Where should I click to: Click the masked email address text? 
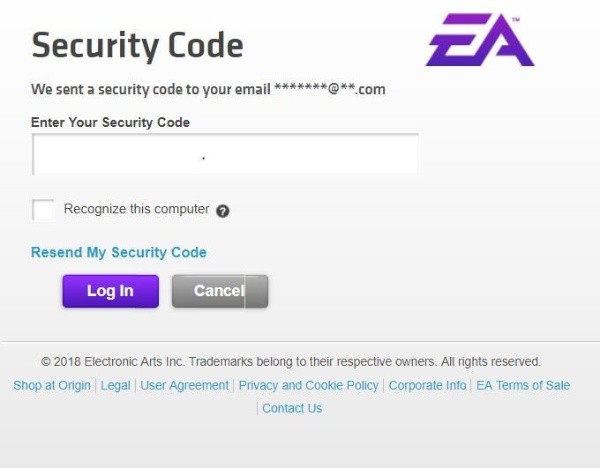coord(330,90)
